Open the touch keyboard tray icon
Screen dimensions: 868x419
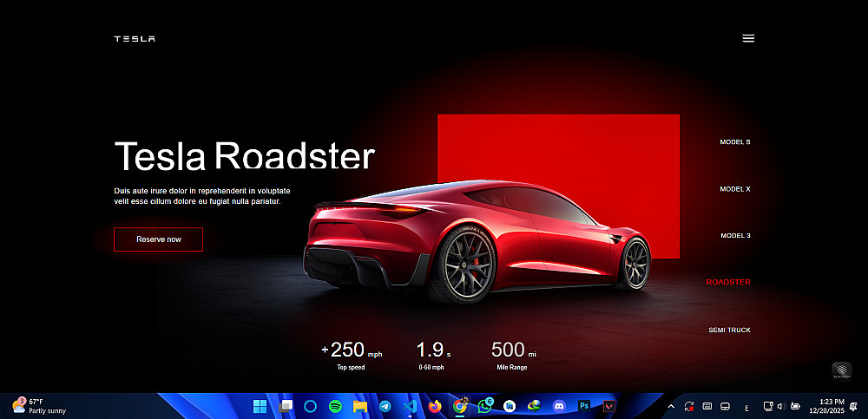click(707, 406)
